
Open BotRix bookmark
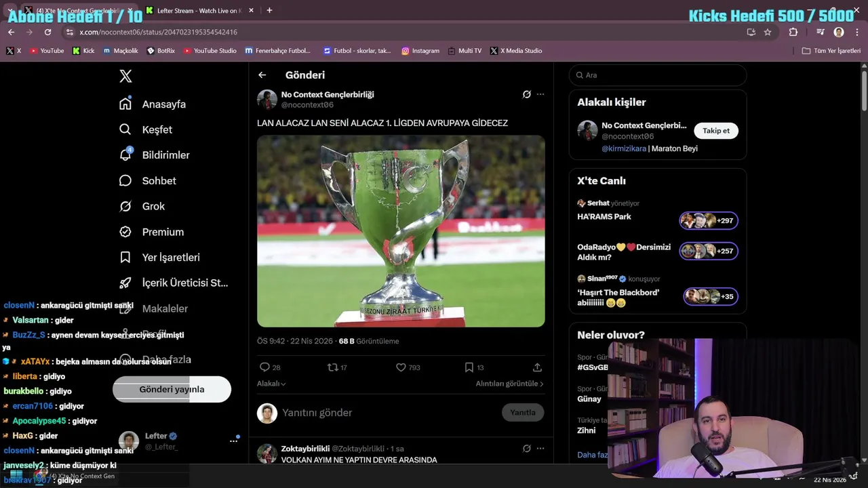click(161, 51)
